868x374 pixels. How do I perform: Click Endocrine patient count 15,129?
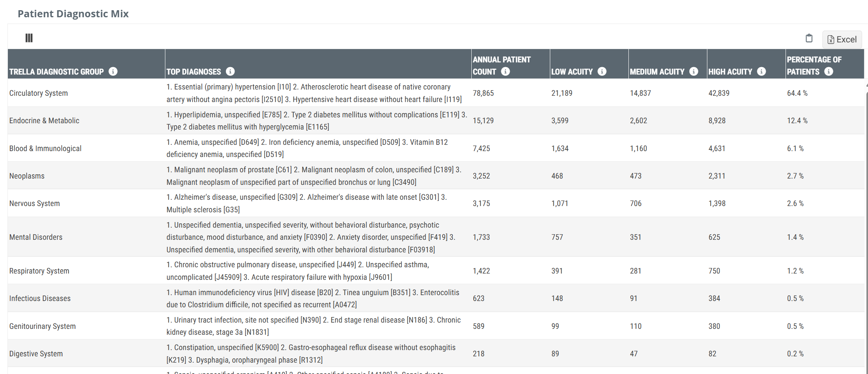(x=483, y=120)
